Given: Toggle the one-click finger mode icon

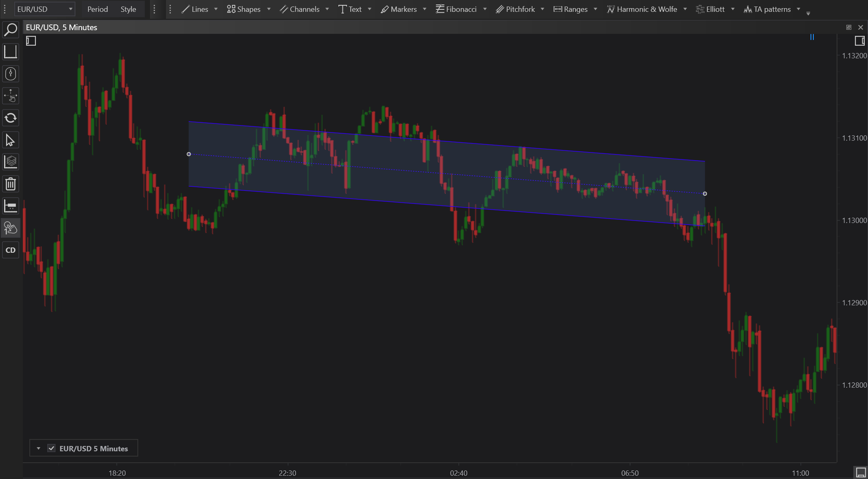Looking at the screenshot, I should [x=11, y=228].
